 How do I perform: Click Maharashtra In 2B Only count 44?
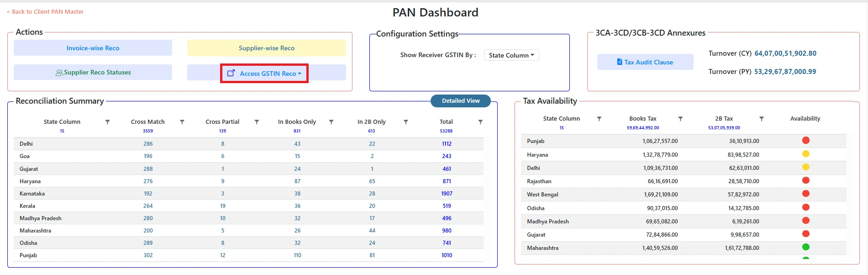(372, 231)
